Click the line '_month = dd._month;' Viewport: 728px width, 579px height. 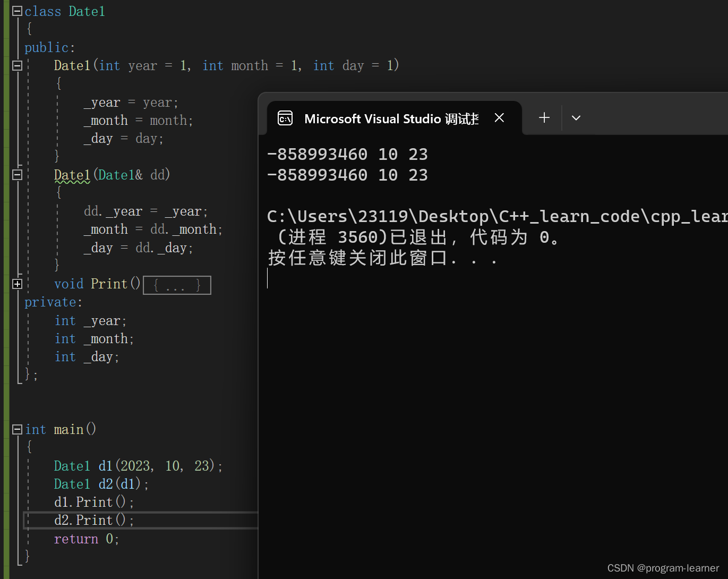coord(153,229)
